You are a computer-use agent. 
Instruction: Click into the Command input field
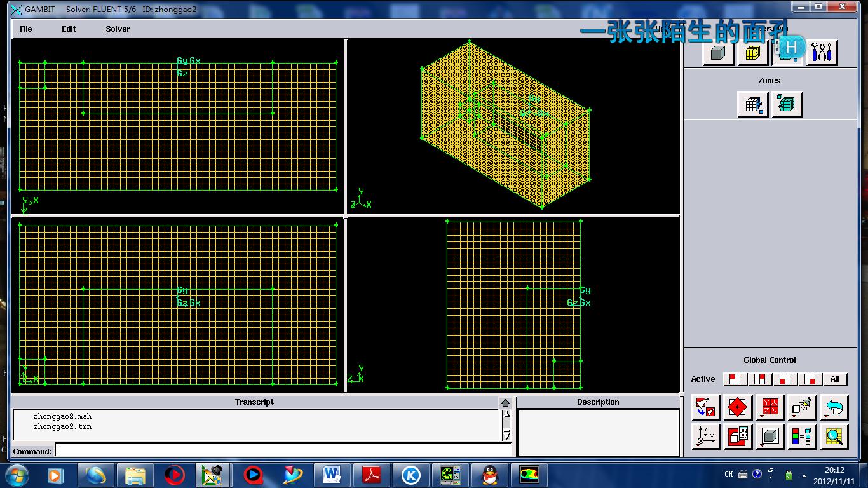click(283, 451)
